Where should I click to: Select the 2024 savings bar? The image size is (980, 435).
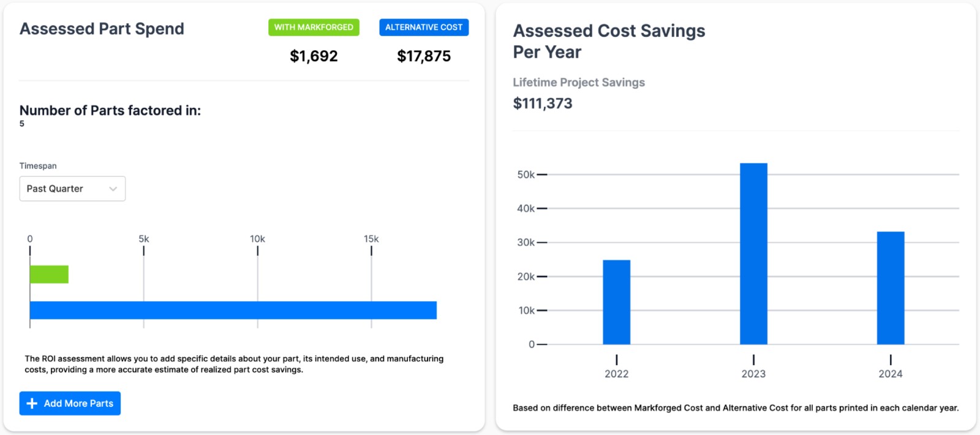(891, 288)
